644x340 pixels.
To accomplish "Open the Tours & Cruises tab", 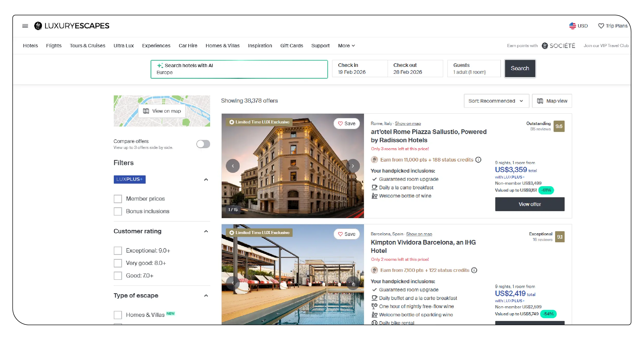I will click(87, 46).
